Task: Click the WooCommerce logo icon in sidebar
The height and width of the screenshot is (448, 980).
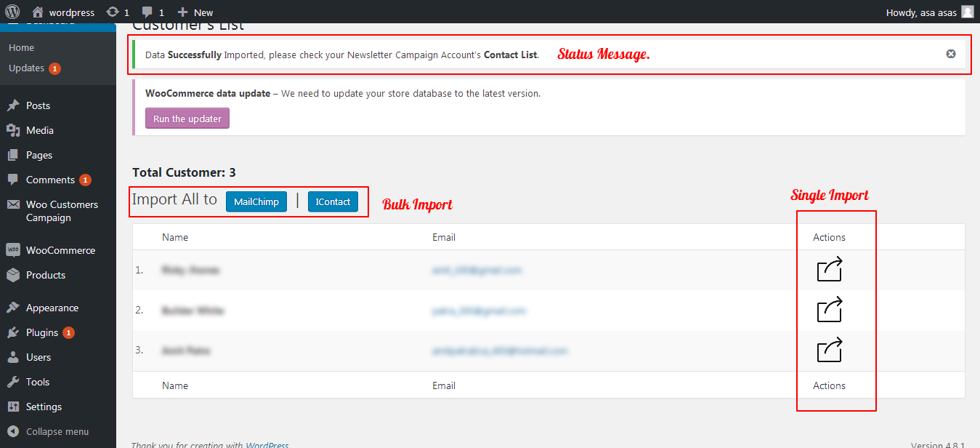Action: click(x=13, y=250)
